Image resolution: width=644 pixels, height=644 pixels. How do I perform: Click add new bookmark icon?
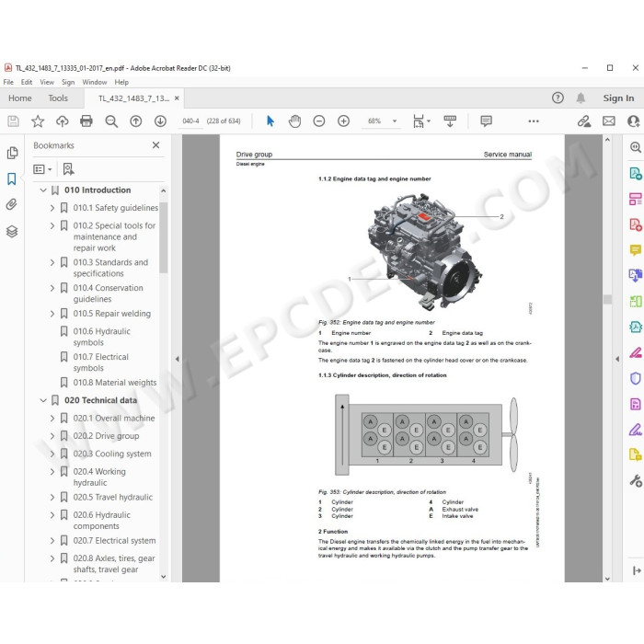(x=68, y=169)
